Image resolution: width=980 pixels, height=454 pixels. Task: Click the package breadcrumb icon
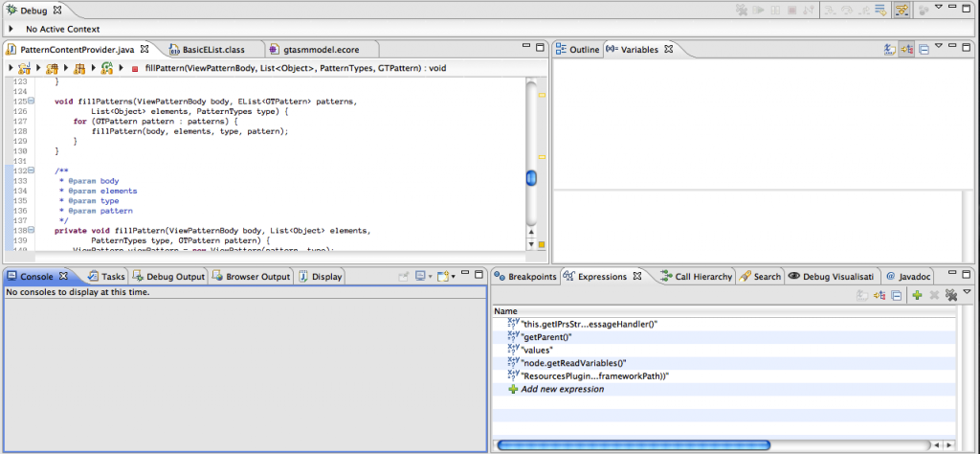79,68
